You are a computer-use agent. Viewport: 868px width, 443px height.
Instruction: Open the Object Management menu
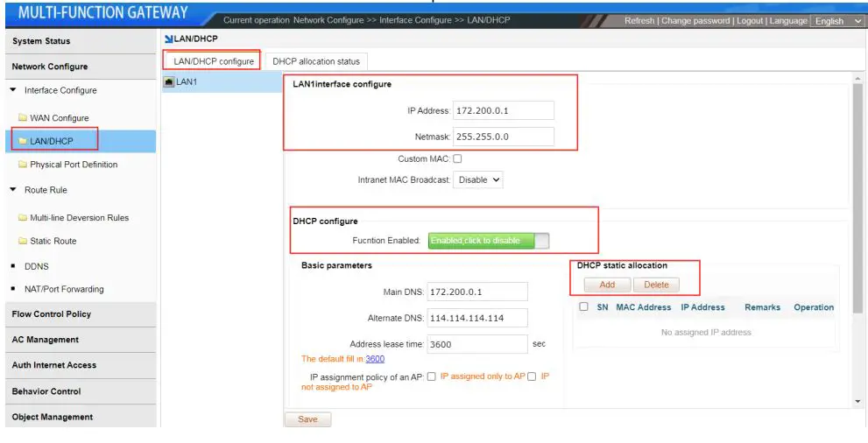(x=81, y=417)
